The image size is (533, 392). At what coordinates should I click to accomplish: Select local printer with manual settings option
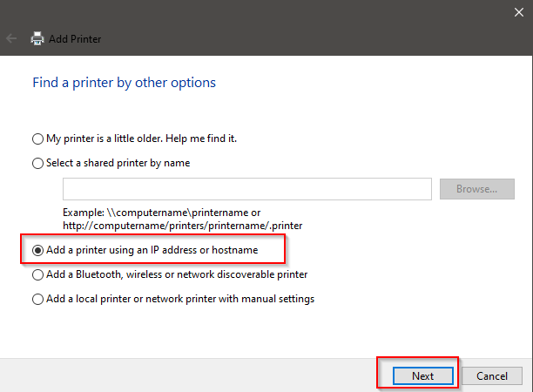[x=37, y=299]
